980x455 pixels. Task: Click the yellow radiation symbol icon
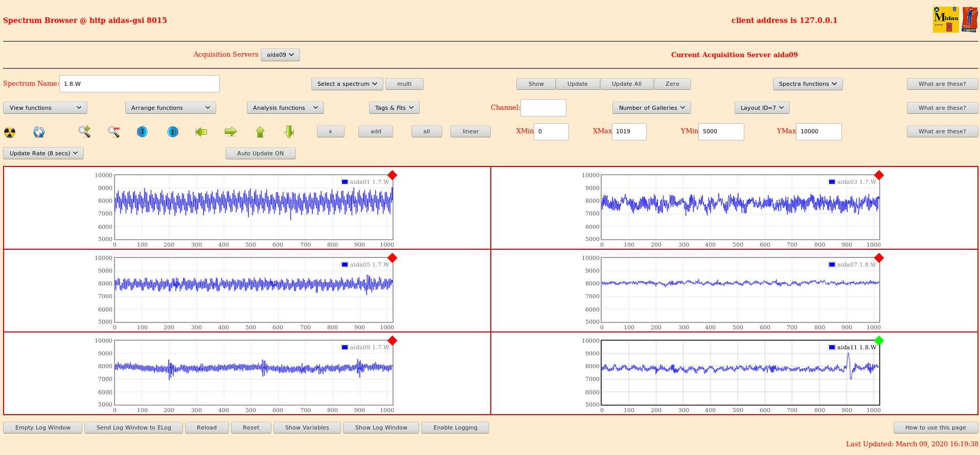10,132
